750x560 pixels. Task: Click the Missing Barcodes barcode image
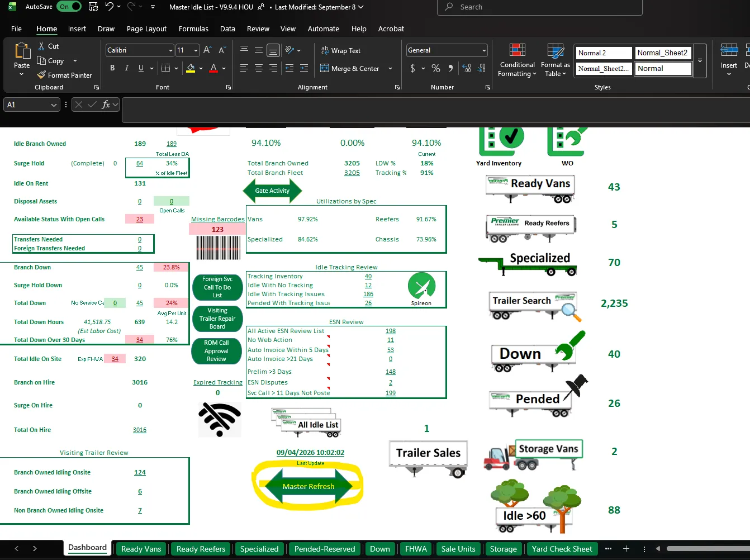218,248
